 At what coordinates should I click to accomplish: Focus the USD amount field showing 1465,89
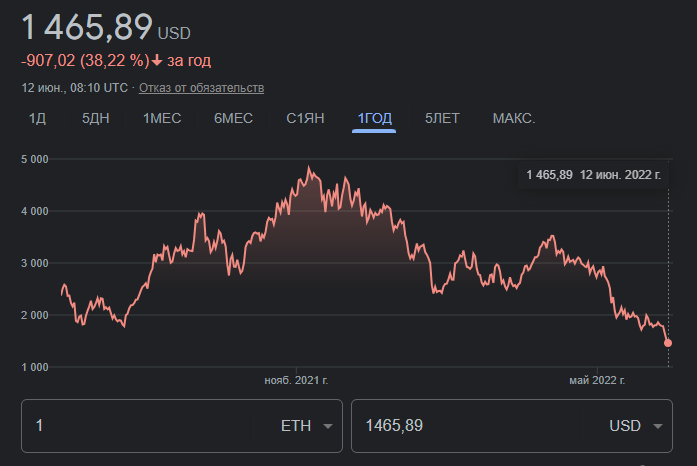[470, 426]
